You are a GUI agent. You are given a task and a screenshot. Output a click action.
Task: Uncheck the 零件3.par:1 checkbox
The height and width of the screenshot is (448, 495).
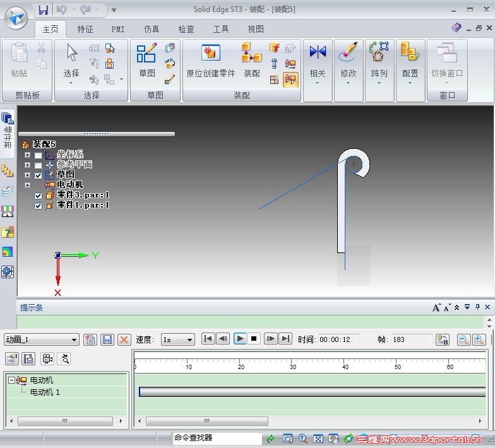pos(38,196)
